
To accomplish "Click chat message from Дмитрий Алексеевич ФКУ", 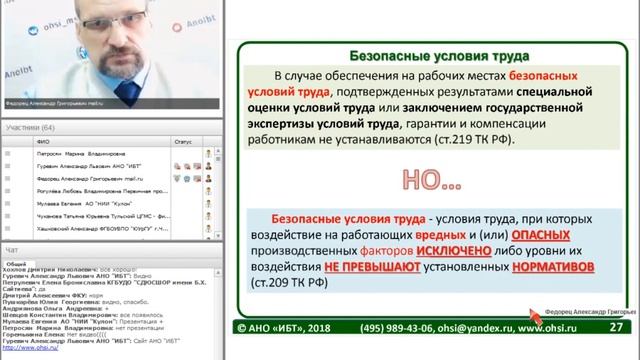I will point(53,295).
